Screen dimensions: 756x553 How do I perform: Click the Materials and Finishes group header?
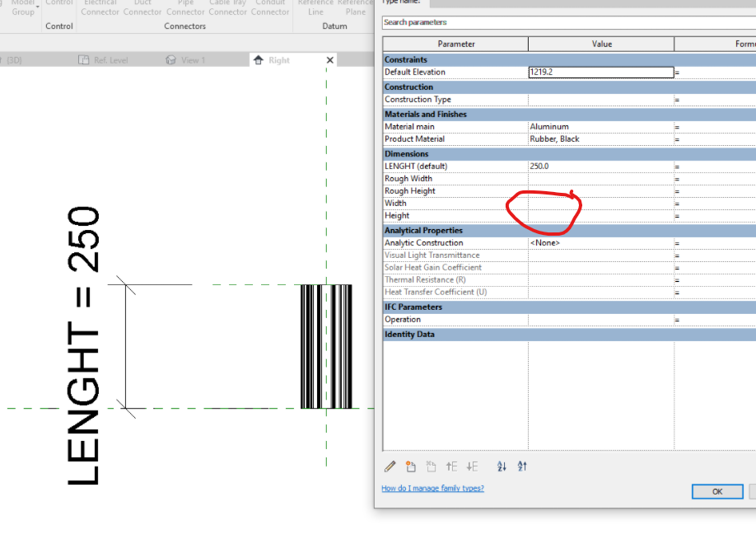(x=569, y=115)
